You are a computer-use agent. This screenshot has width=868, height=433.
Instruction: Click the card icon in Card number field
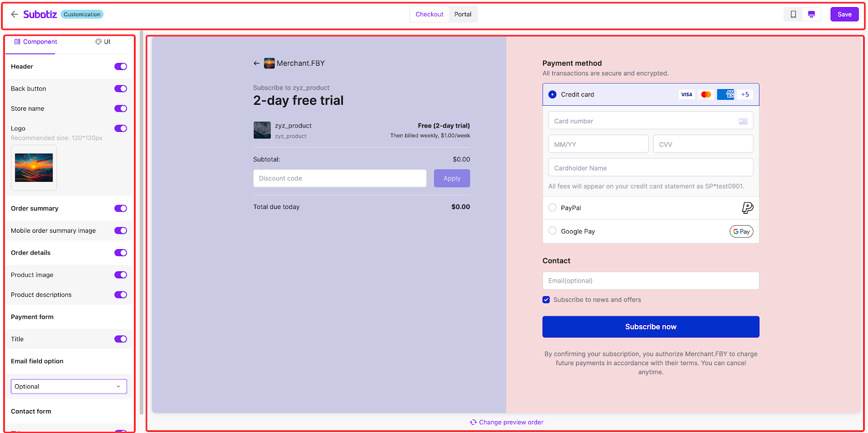[743, 121]
